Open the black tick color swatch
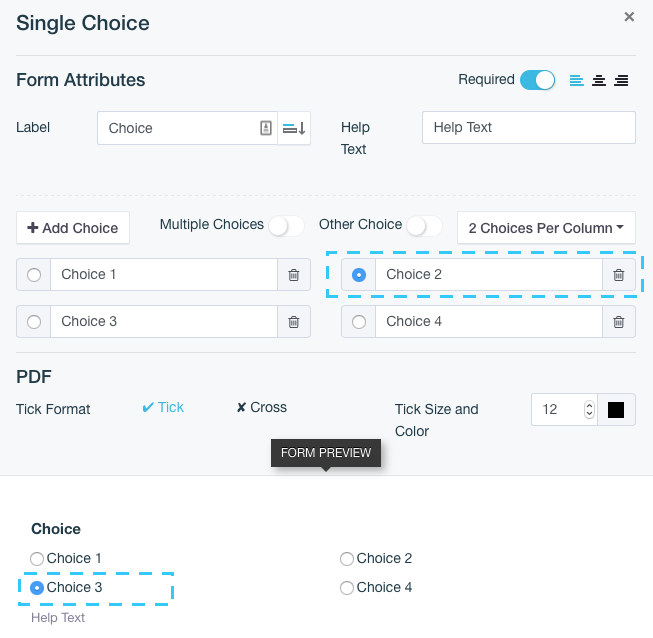The width and height of the screenshot is (653, 638). point(616,410)
